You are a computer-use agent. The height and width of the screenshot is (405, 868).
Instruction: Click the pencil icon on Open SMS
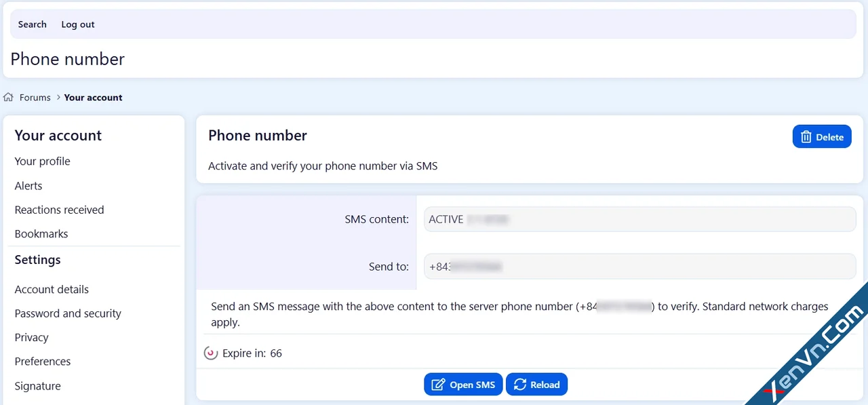click(x=438, y=385)
